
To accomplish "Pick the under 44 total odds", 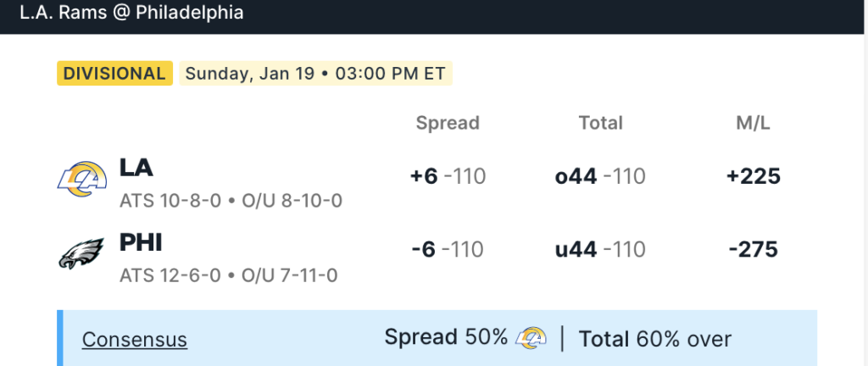I will point(600,249).
